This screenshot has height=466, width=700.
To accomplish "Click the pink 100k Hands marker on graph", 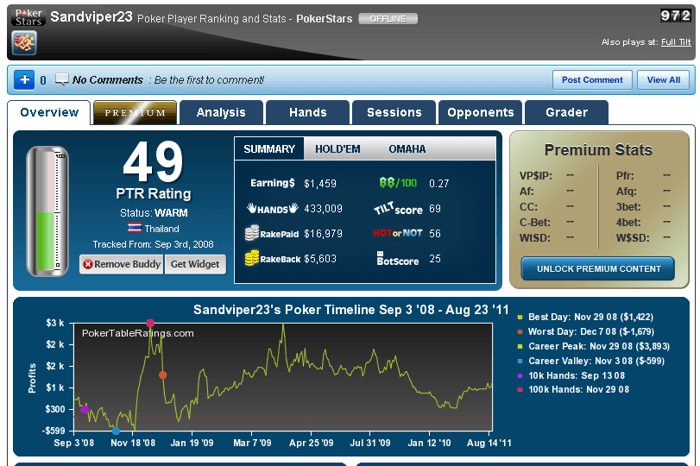I will [150, 323].
